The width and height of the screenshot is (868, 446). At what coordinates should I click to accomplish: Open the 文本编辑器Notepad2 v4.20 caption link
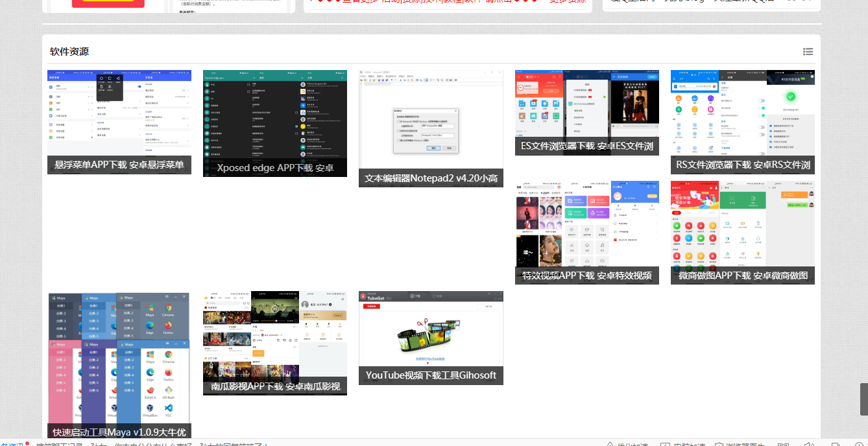431,178
